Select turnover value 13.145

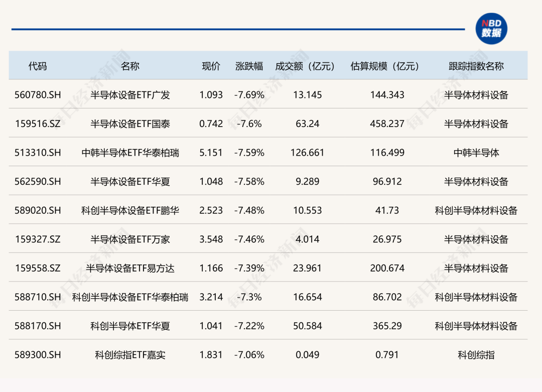pyautogui.click(x=307, y=95)
